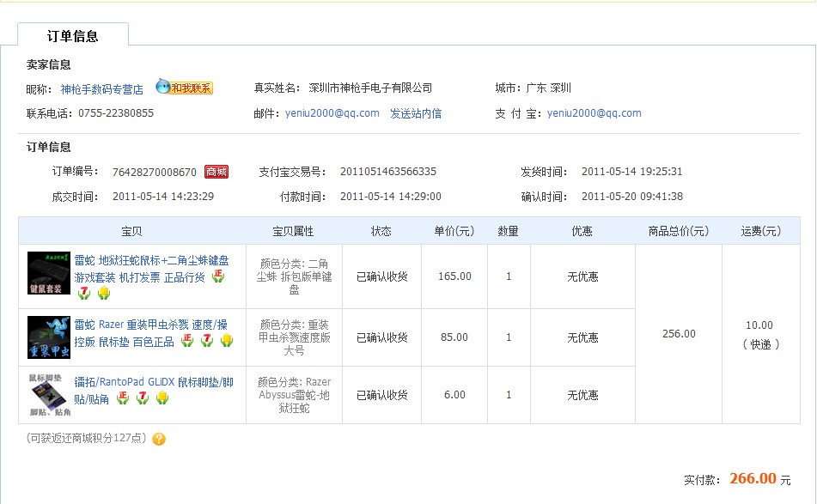Click 无优惠 in the 重装甲虫 row
This screenshot has height=504, width=817.
point(582,338)
